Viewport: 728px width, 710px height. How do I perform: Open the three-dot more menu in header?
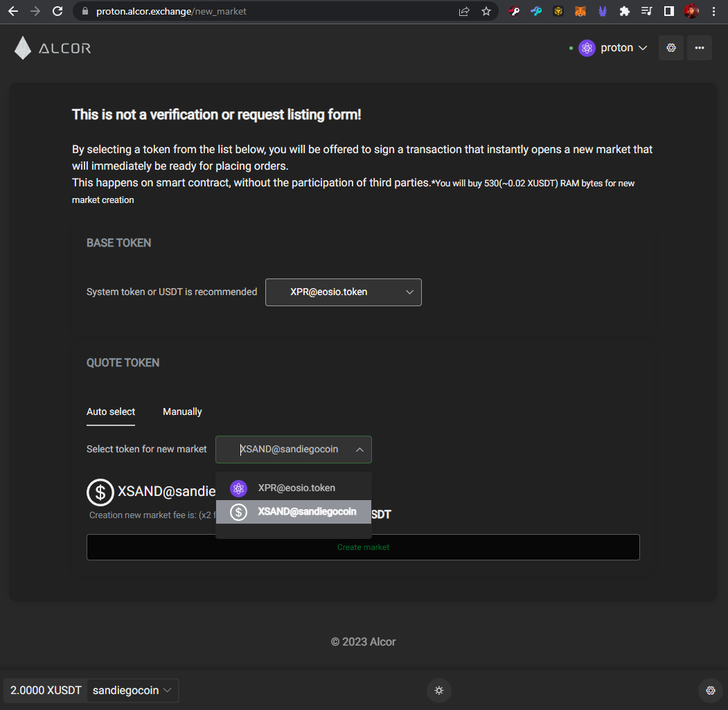(700, 48)
